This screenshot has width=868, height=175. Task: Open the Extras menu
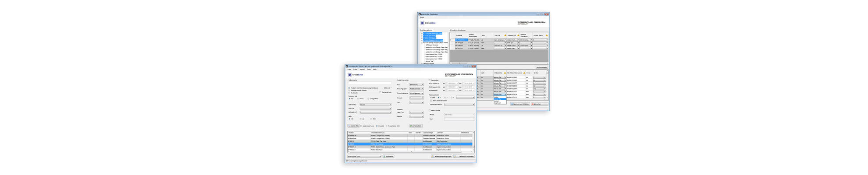[356, 69]
